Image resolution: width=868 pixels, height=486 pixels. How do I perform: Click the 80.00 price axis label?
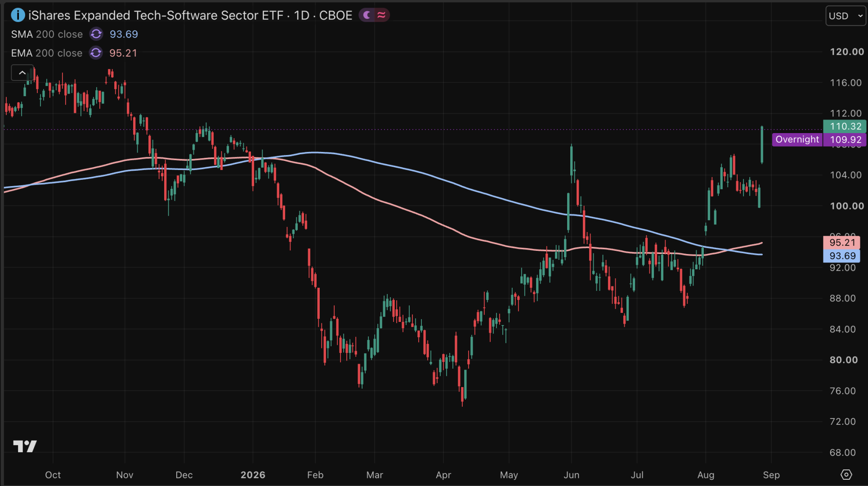click(x=843, y=360)
